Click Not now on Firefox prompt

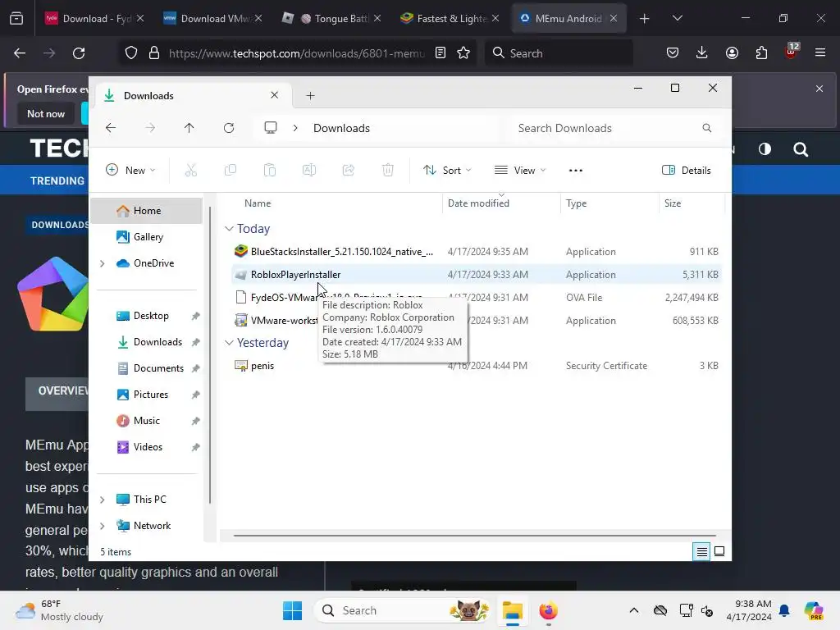46,114
